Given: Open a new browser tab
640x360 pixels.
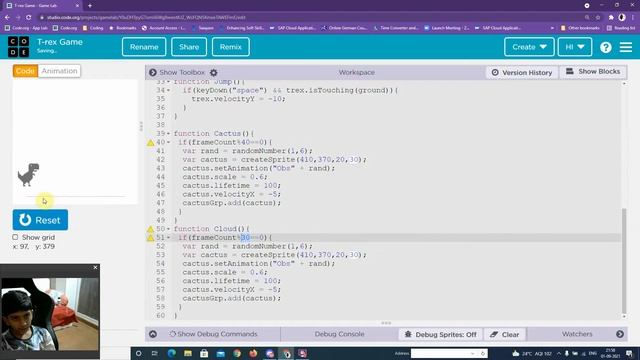Looking at the screenshot, I should click(90, 6).
